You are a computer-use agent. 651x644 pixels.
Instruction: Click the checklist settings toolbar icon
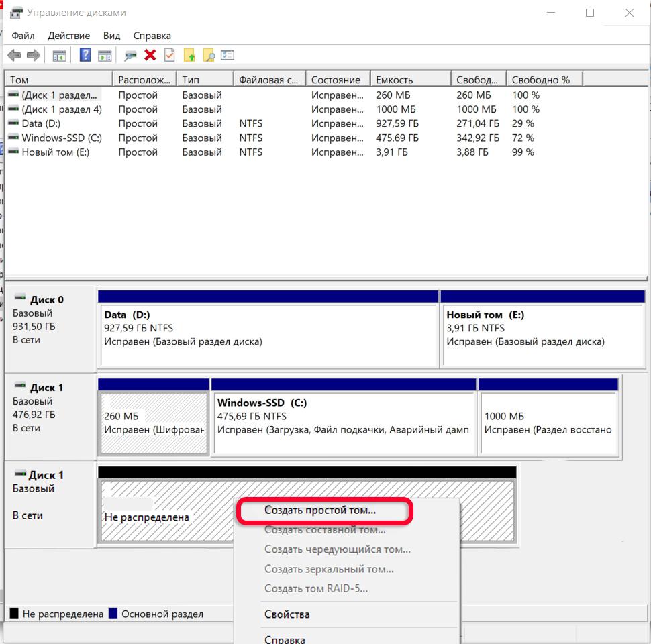point(228,55)
